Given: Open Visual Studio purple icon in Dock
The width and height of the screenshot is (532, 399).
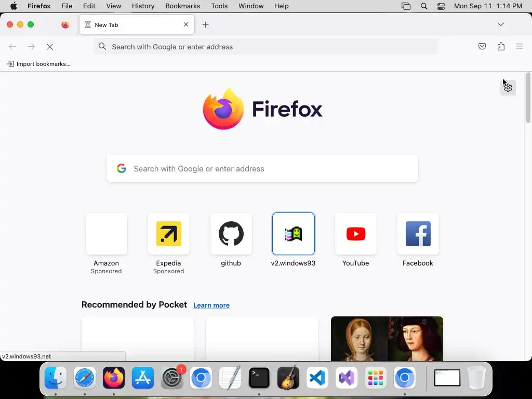Looking at the screenshot, I should (x=347, y=378).
